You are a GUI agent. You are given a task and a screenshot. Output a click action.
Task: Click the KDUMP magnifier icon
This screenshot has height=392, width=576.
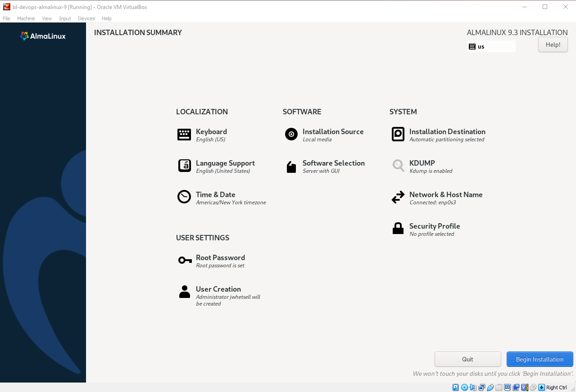point(398,166)
